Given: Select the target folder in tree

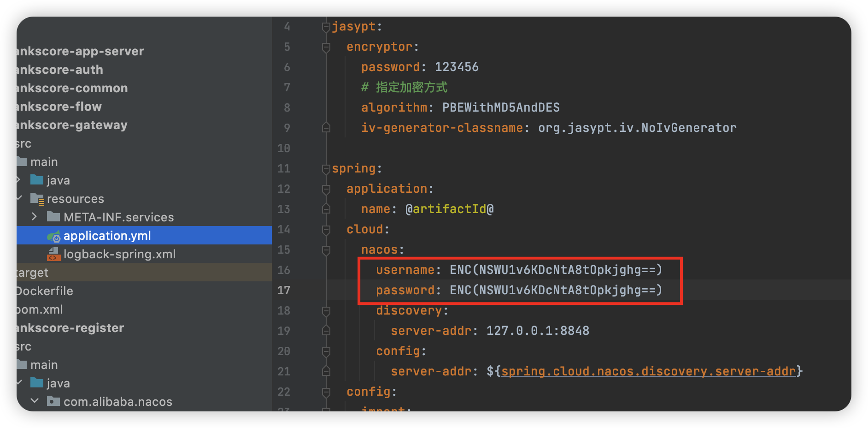Looking at the screenshot, I should click(x=32, y=273).
